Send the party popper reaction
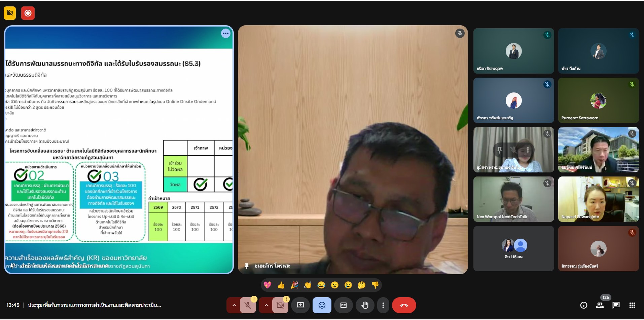Viewport: 644px width, 320px height. click(294, 285)
